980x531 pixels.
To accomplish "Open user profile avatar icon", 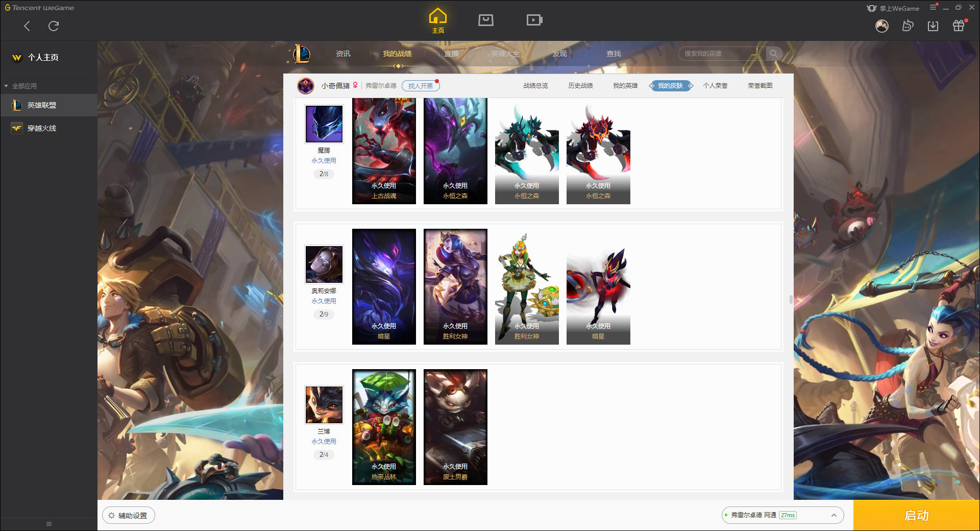I will point(882,26).
